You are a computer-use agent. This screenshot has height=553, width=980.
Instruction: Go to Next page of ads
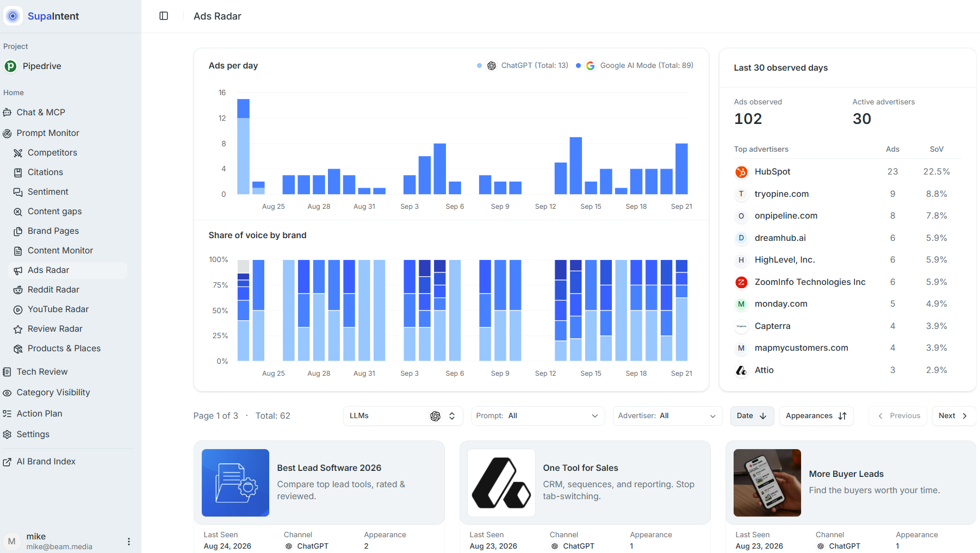954,416
